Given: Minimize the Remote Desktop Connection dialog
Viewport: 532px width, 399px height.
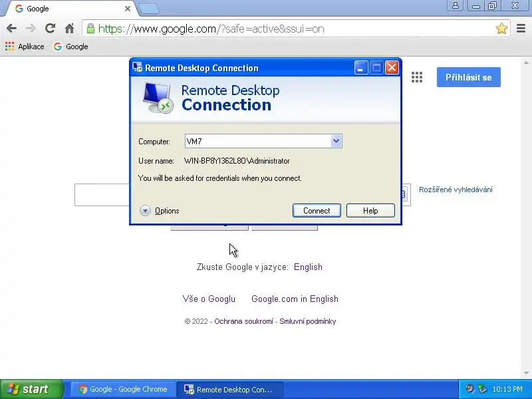Looking at the screenshot, I should click(361, 68).
